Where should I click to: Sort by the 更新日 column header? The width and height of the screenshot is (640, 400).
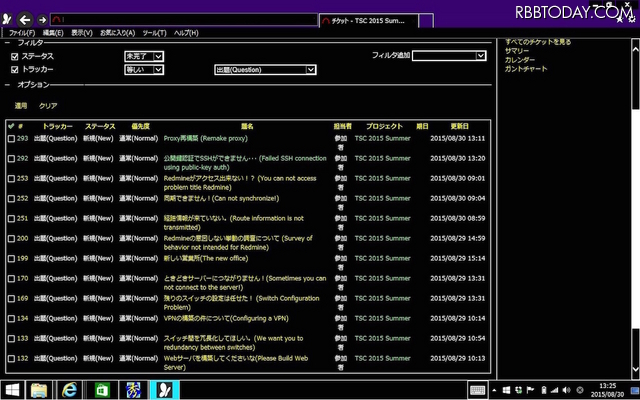pyautogui.click(x=460, y=127)
